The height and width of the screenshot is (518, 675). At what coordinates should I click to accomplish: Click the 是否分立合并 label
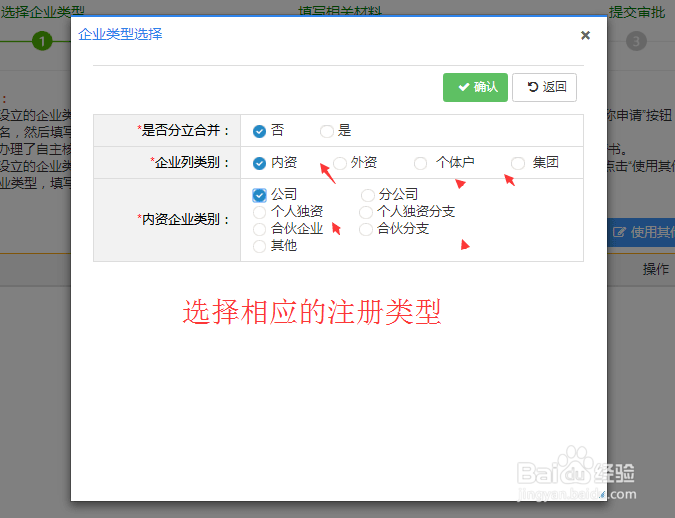(183, 130)
